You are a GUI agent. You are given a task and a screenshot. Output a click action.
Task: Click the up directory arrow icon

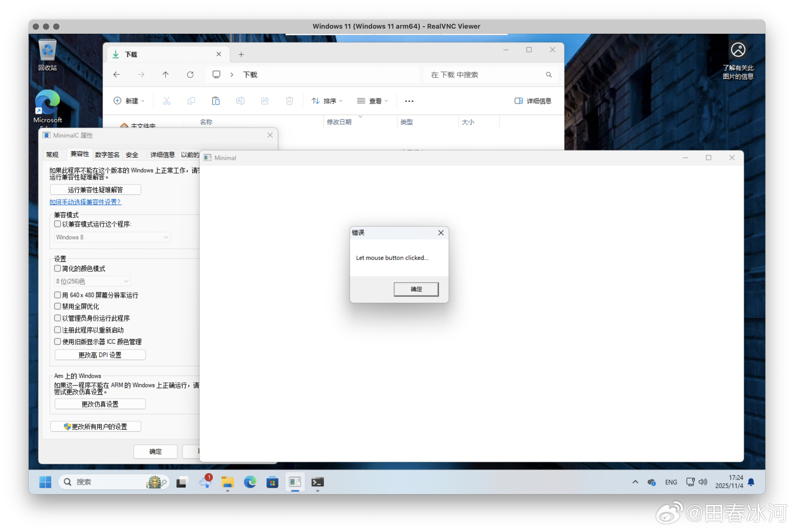click(165, 75)
